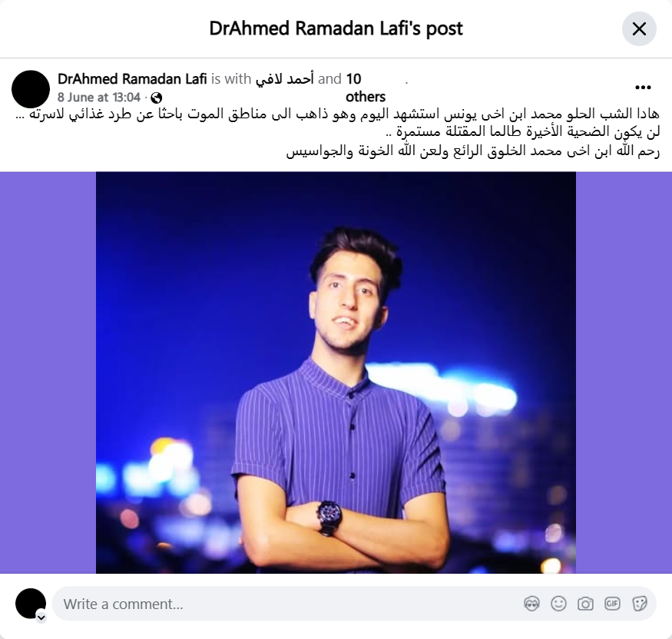Insert a GIF into the comment

click(612, 604)
